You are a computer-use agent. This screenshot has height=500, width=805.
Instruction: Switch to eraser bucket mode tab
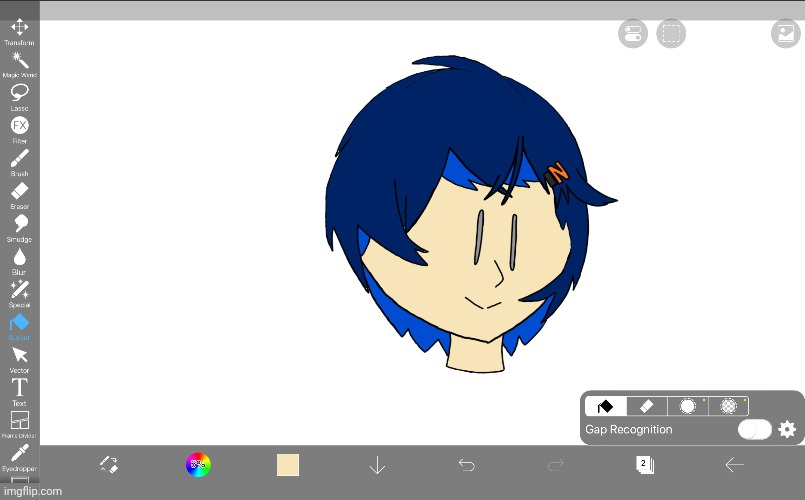click(646, 406)
